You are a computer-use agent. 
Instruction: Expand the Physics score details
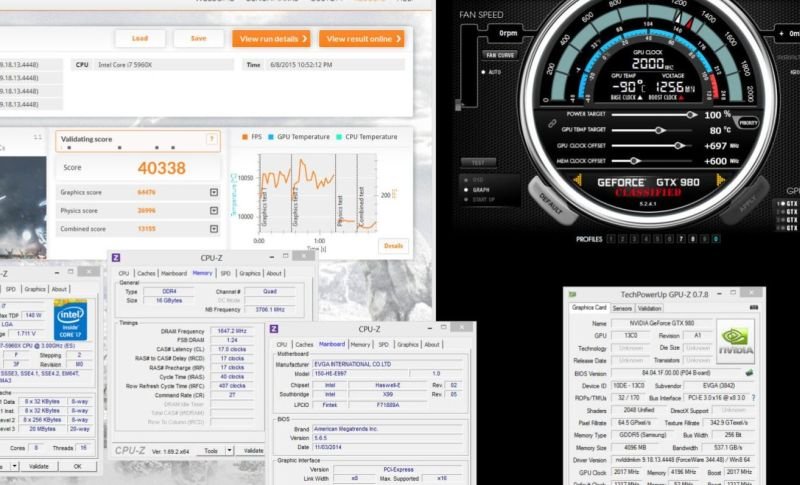[214, 211]
